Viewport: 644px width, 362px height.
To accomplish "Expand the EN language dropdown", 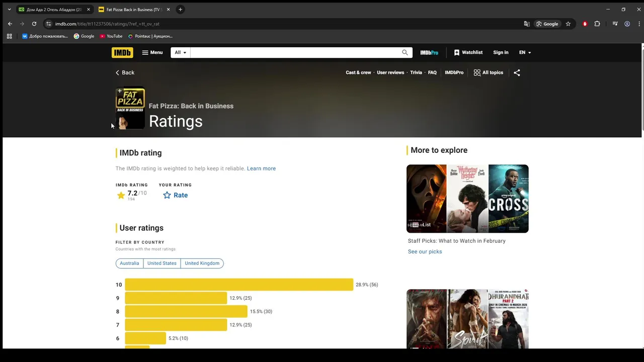I will tap(525, 52).
